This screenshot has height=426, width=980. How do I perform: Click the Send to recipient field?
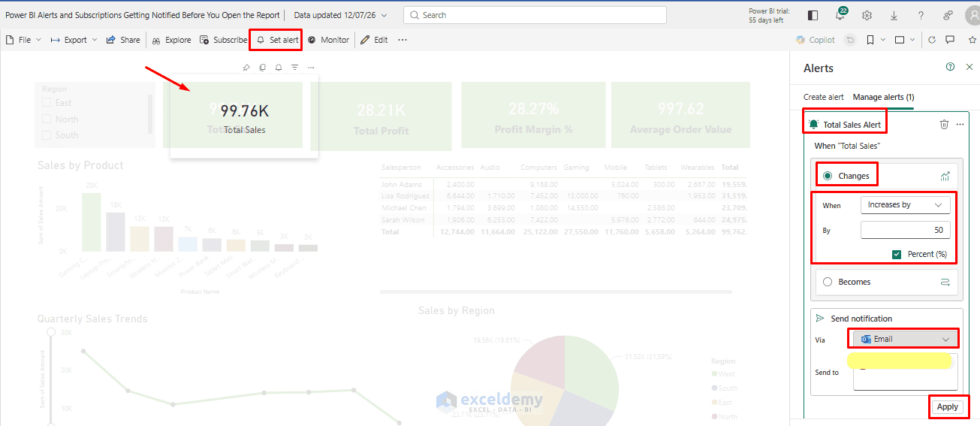click(x=905, y=372)
